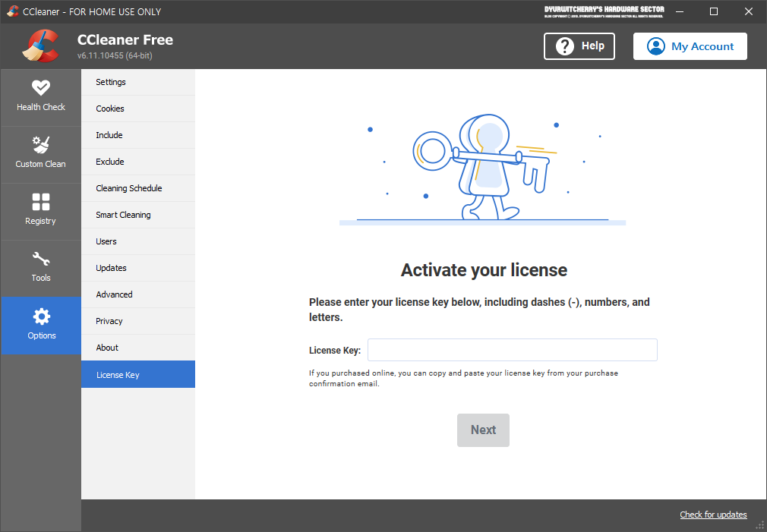
Task: Open Users options page
Action: coord(138,241)
